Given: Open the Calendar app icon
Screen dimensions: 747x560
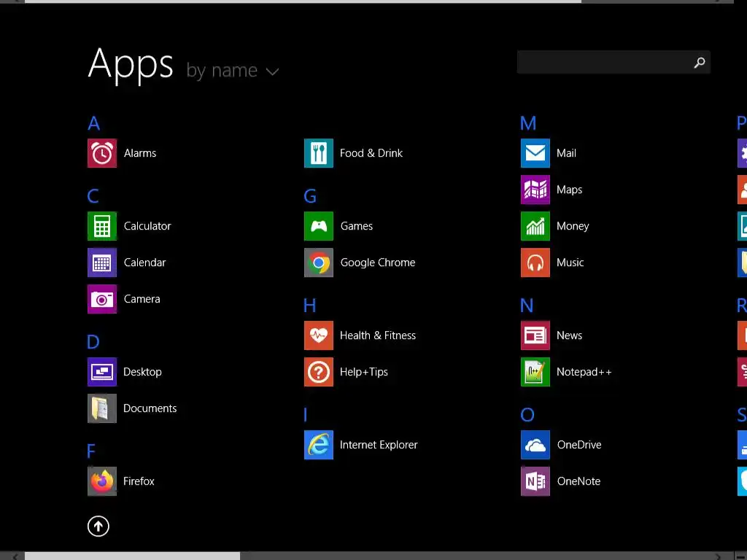Looking at the screenshot, I should 102,262.
